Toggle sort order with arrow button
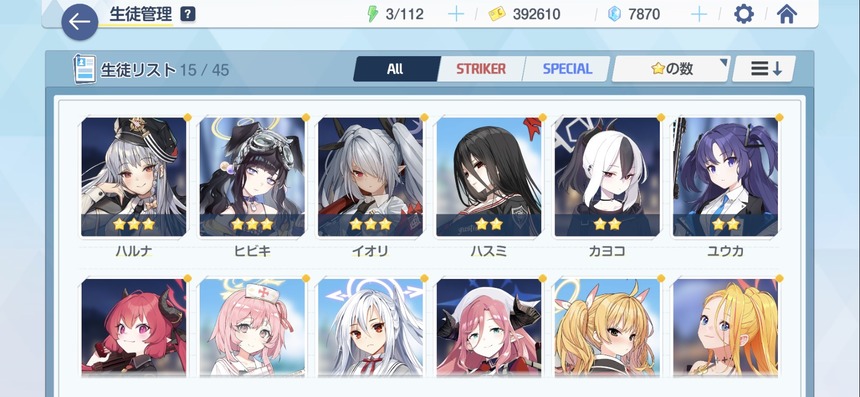Screen dimensions: 860x397 pyautogui.click(x=765, y=69)
